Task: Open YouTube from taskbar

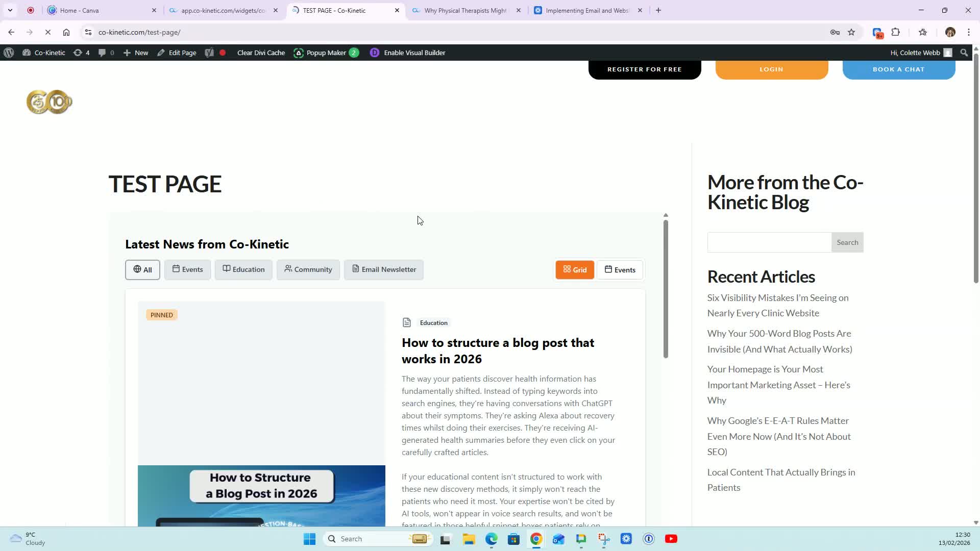Action: pos(671,539)
